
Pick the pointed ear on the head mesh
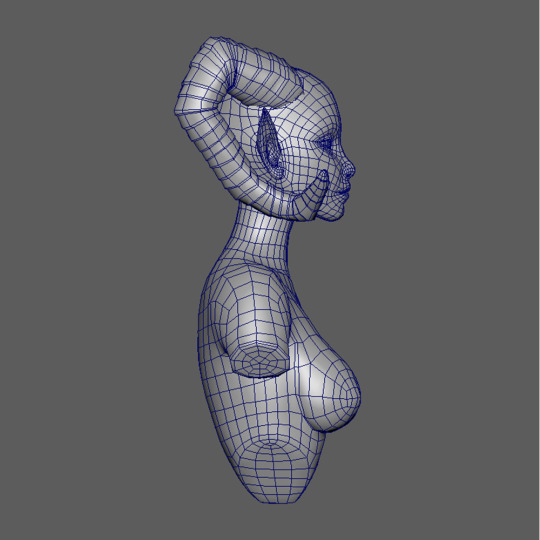click(x=270, y=145)
